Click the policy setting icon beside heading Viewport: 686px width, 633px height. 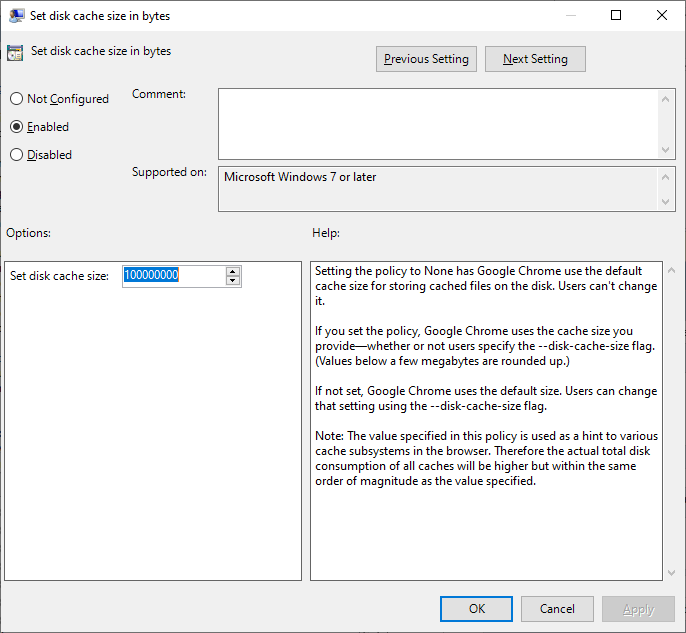(15, 52)
